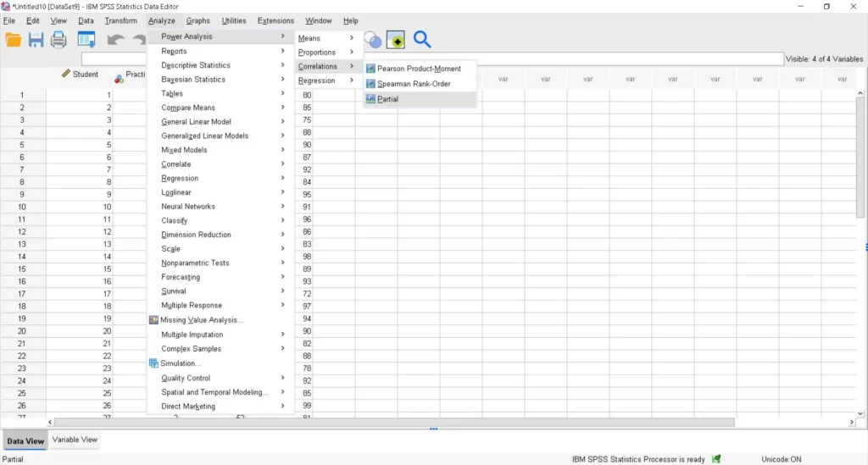Open the Recall recently used dialogs icon

[86, 40]
